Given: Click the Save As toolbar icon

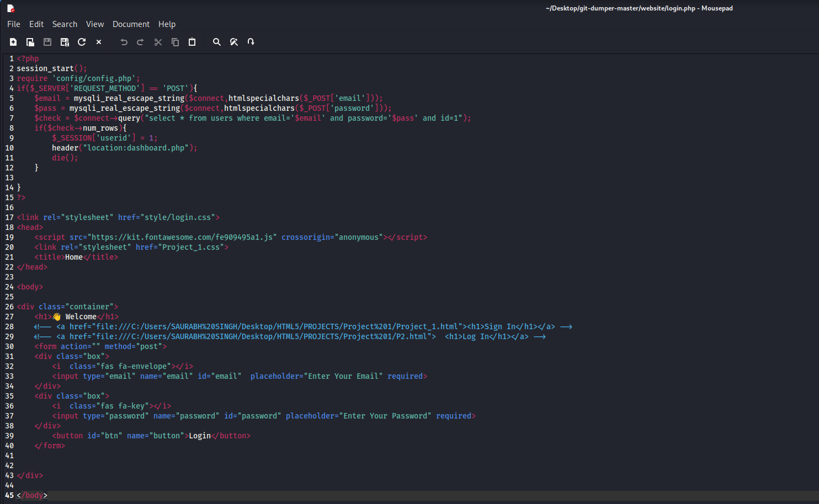Looking at the screenshot, I should point(65,42).
